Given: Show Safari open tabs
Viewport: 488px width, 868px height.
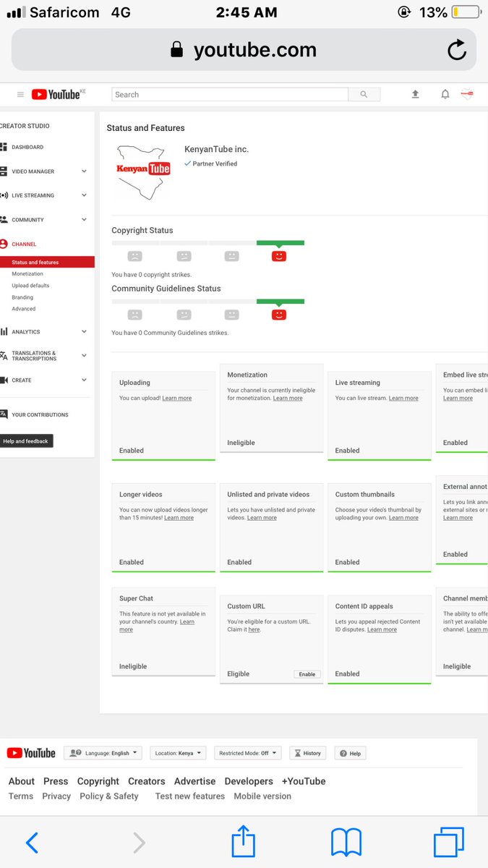Looking at the screenshot, I should (449, 842).
